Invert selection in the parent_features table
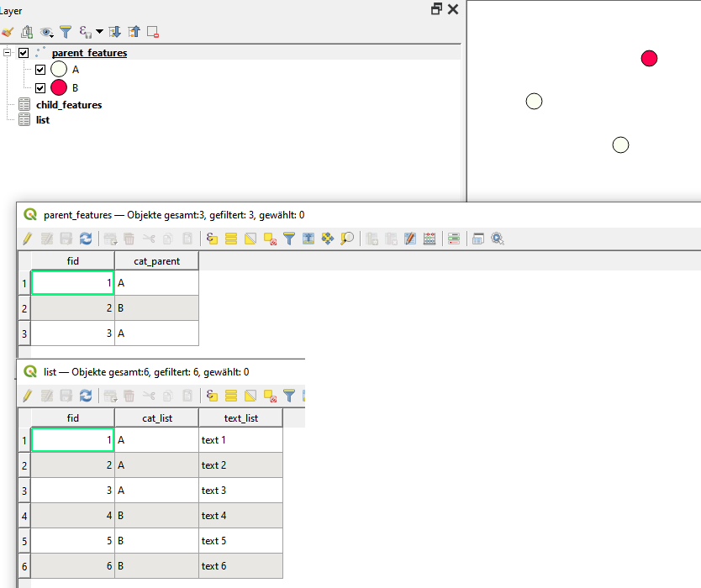The height and width of the screenshot is (588, 701). click(x=249, y=239)
